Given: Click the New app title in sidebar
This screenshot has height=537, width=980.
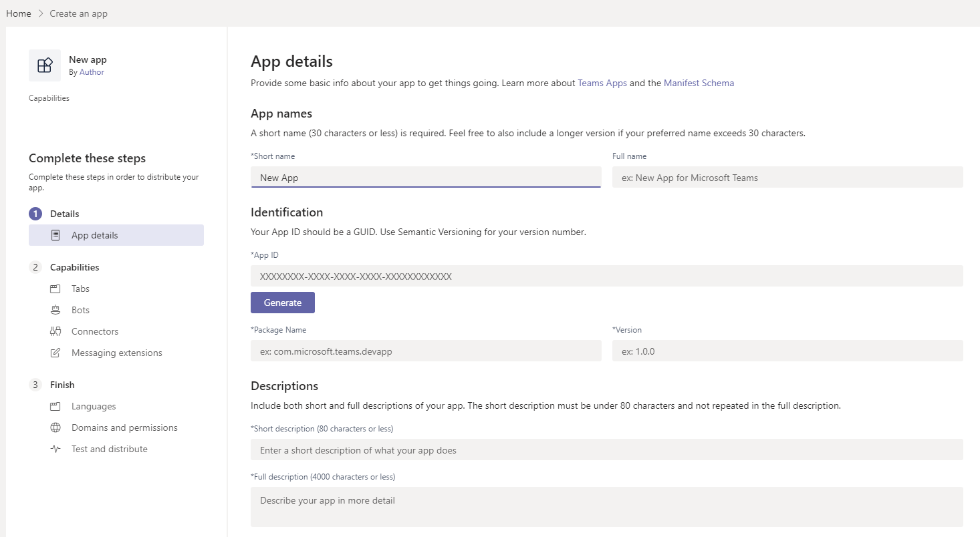Looking at the screenshot, I should pyautogui.click(x=88, y=59).
